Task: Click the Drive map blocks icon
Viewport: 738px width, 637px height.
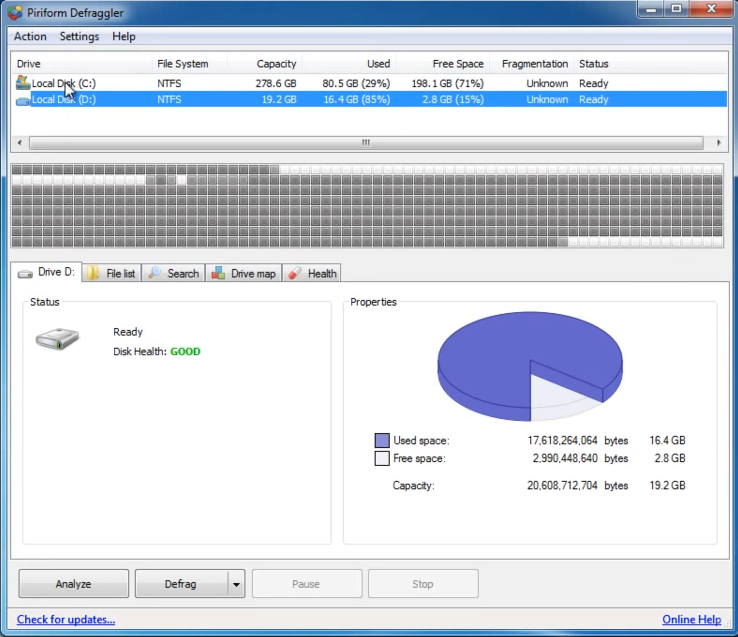Action: tap(218, 273)
